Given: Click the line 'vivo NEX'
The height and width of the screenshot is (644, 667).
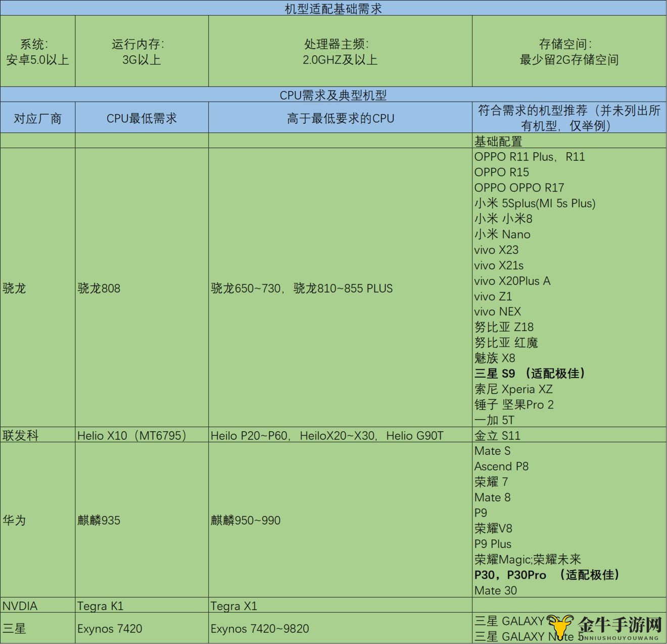Looking at the screenshot, I should [497, 311].
